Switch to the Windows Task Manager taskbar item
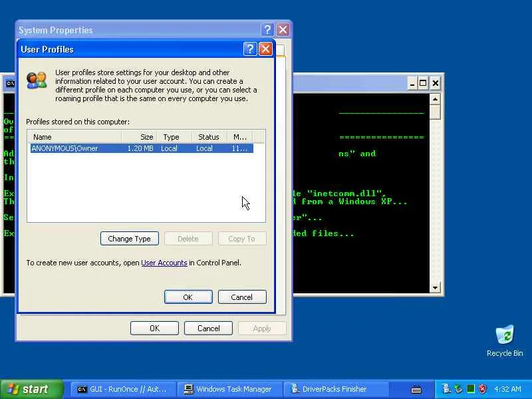 click(229, 390)
